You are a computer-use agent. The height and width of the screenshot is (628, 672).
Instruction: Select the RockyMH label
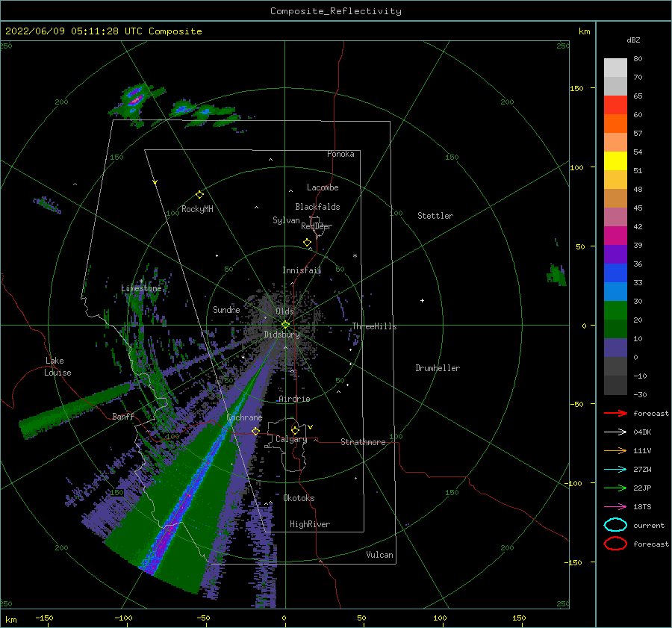click(197, 209)
